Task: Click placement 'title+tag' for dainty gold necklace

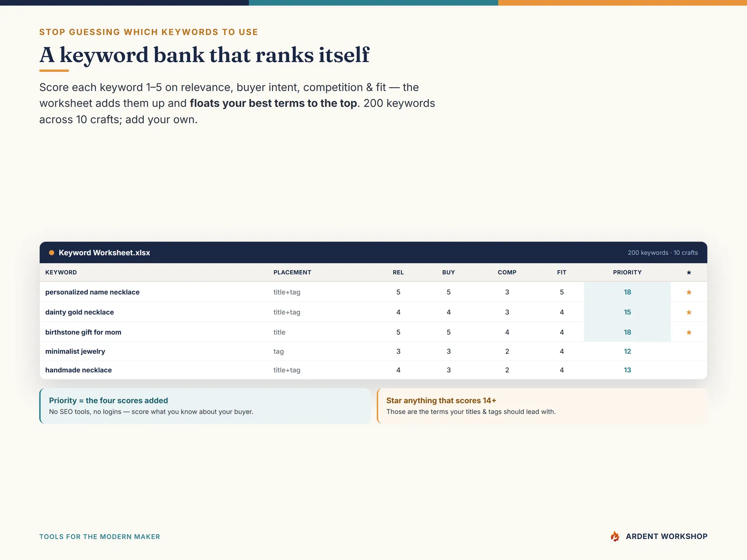Action: pos(287,312)
